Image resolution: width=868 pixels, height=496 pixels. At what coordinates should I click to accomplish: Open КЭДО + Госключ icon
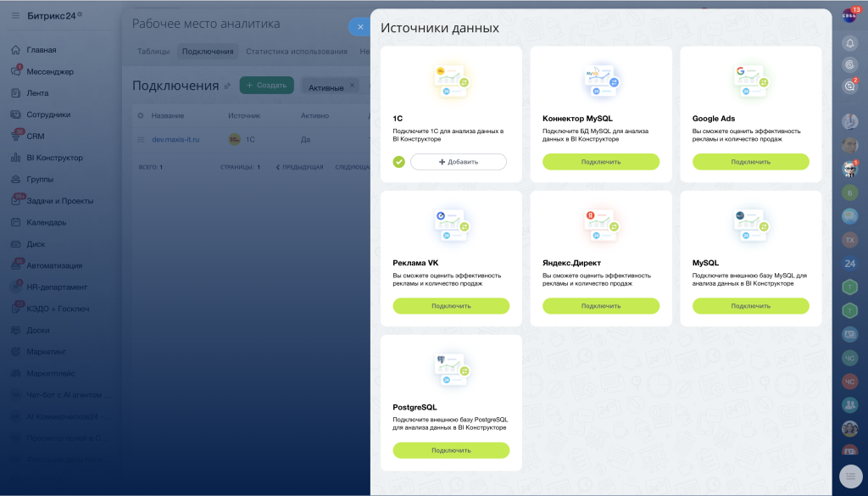tap(16, 309)
